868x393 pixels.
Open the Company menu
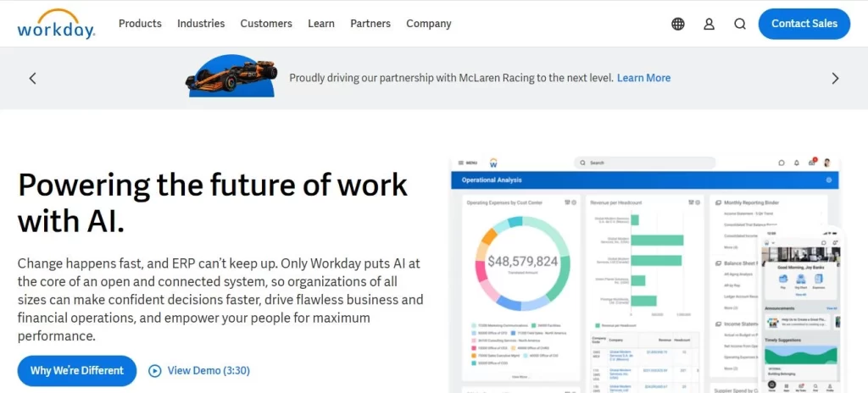428,23
